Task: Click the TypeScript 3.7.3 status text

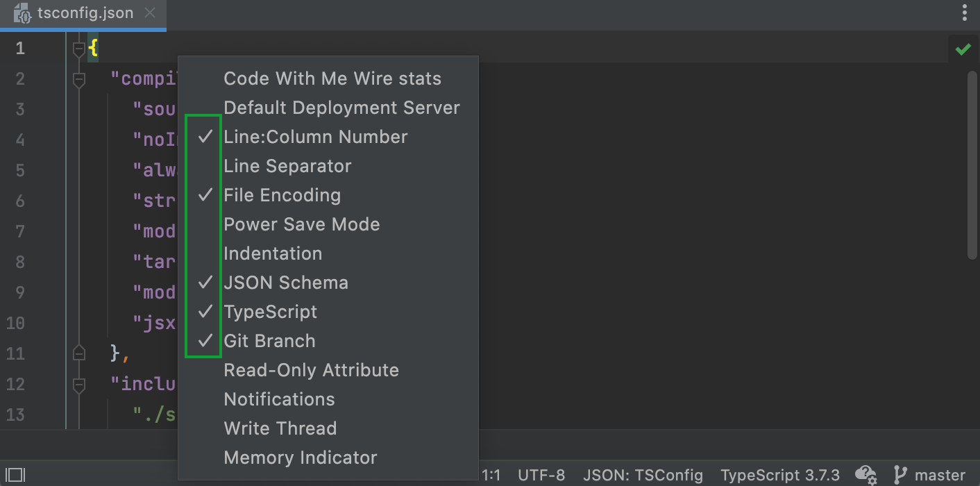Action: pos(780,475)
